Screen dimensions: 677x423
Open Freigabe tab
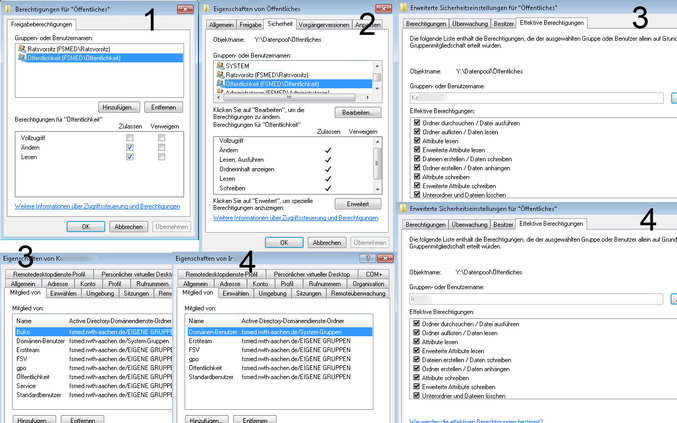(250, 25)
